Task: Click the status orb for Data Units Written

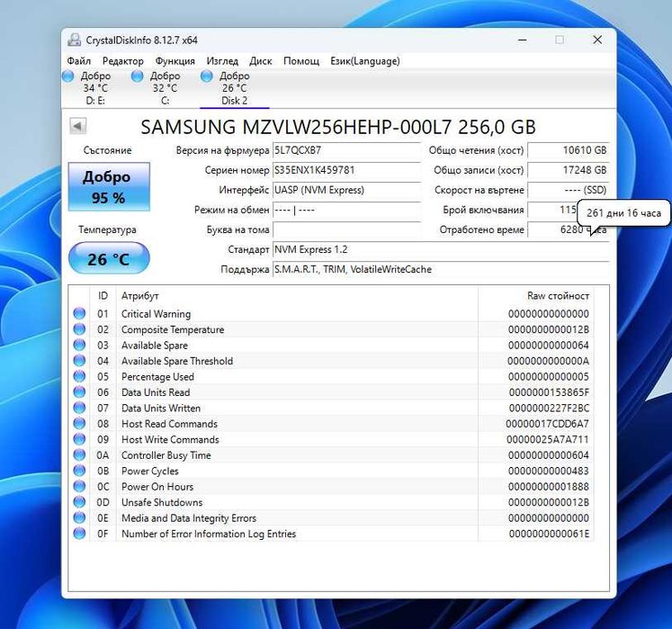Action: pos(79,408)
